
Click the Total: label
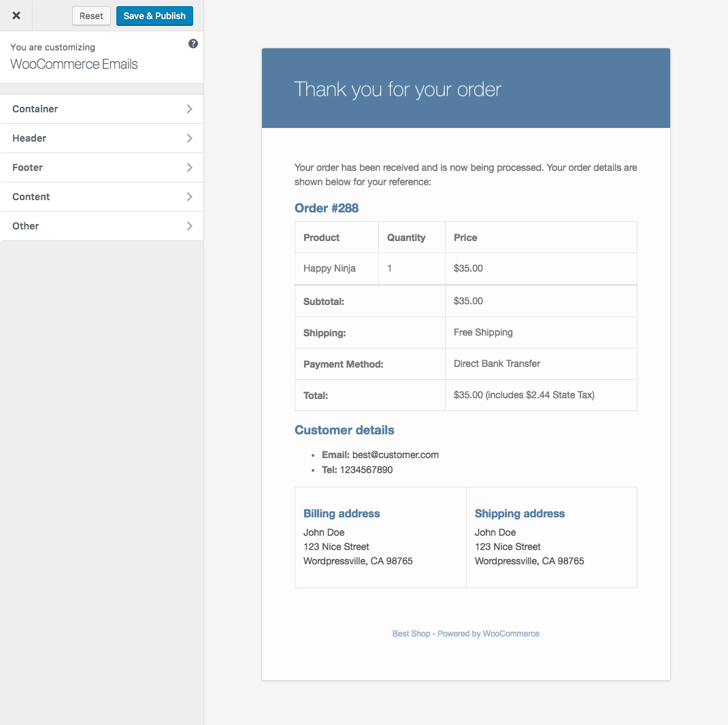click(316, 396)
